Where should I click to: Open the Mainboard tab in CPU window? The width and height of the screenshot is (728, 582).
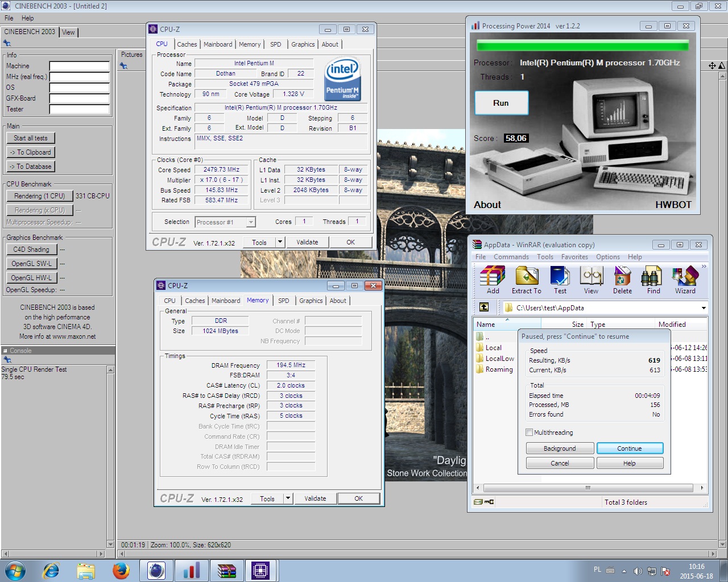(x=218, y=44)
